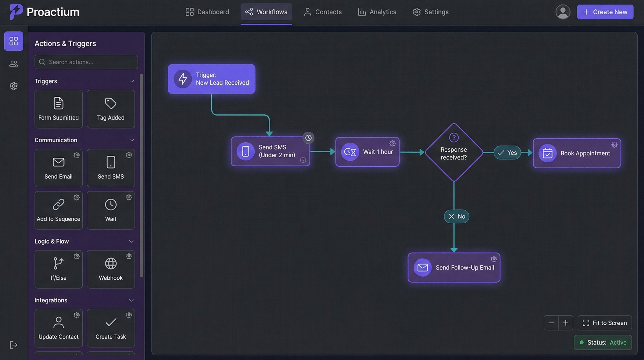Image resolution: width=644 pixels, height=360 pixels.
Task: Switch to the Dashboard tab
Action: click(207, 12)
